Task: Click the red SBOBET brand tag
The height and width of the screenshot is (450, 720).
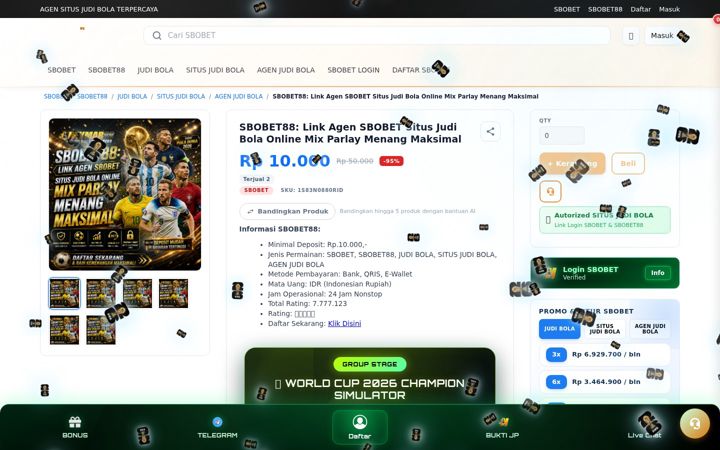Action: (256, 190)
